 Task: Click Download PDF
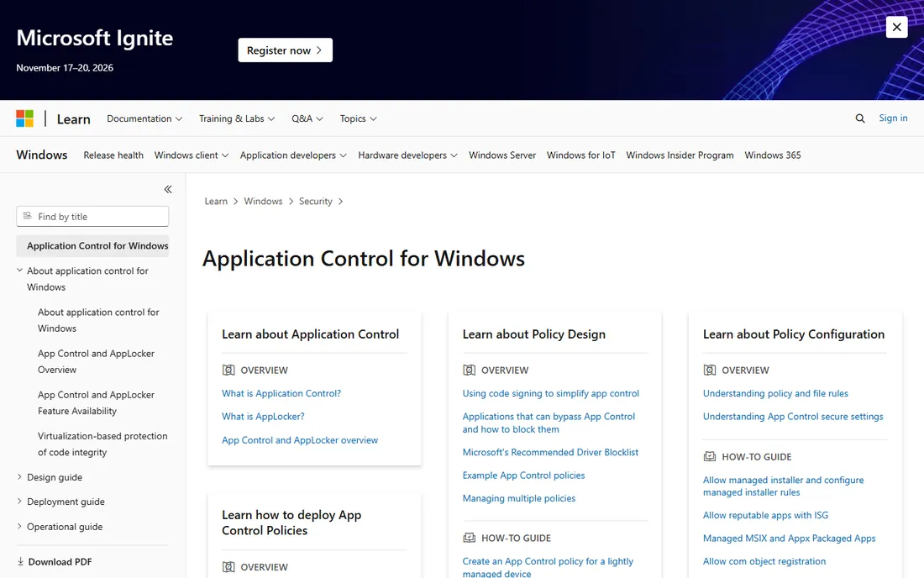[x=60, y=561]
